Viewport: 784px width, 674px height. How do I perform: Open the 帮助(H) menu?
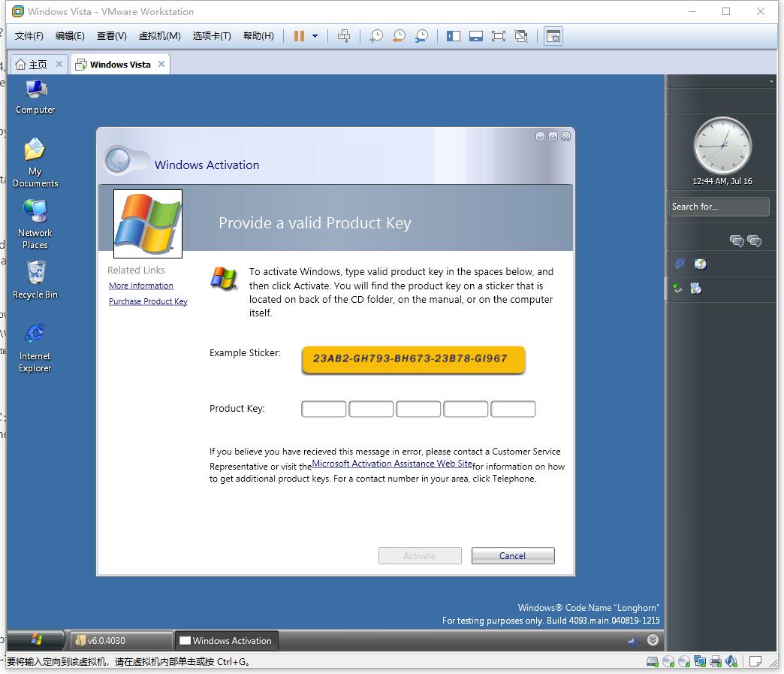pos(258,36)
